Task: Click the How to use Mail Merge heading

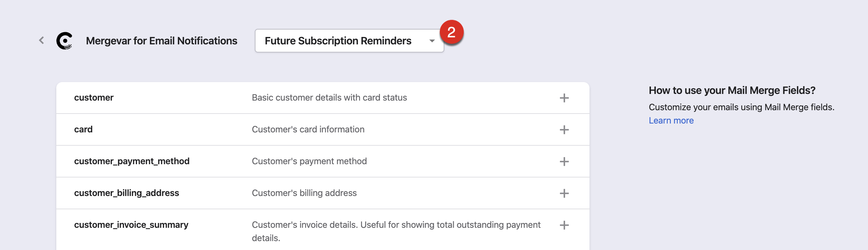Action: [x=732, y=90]
